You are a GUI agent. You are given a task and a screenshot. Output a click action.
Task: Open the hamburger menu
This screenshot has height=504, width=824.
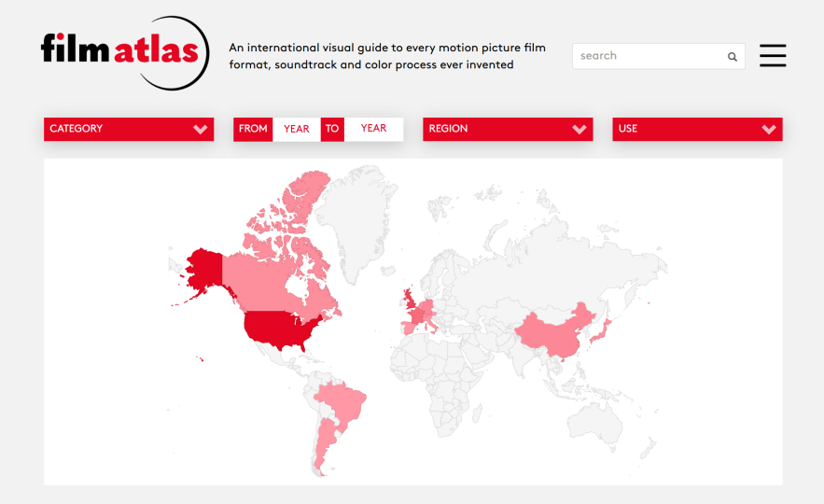coord(773,56)
